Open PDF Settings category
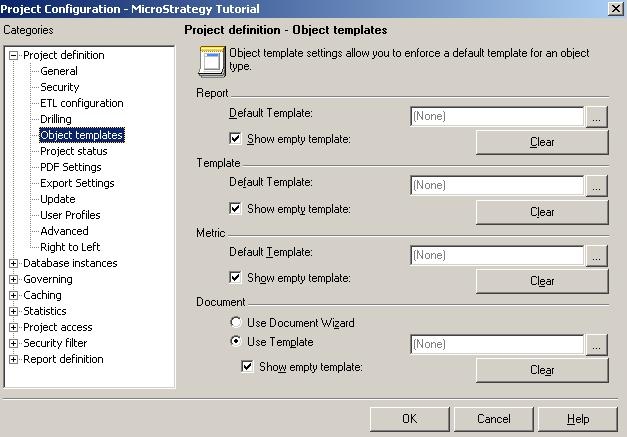The image size is (627, 437). tap(71, 167)
